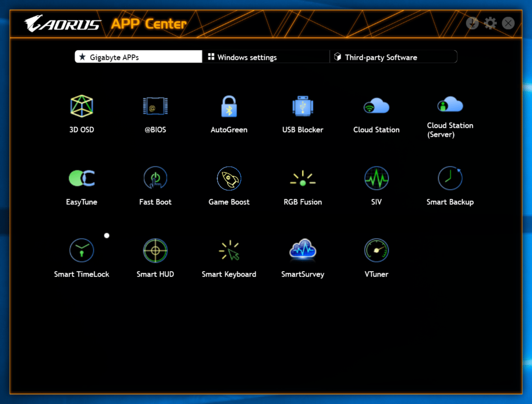Launch SIV system monitor icon
This screenshot has width=532, height=404.
pos(376,178)
